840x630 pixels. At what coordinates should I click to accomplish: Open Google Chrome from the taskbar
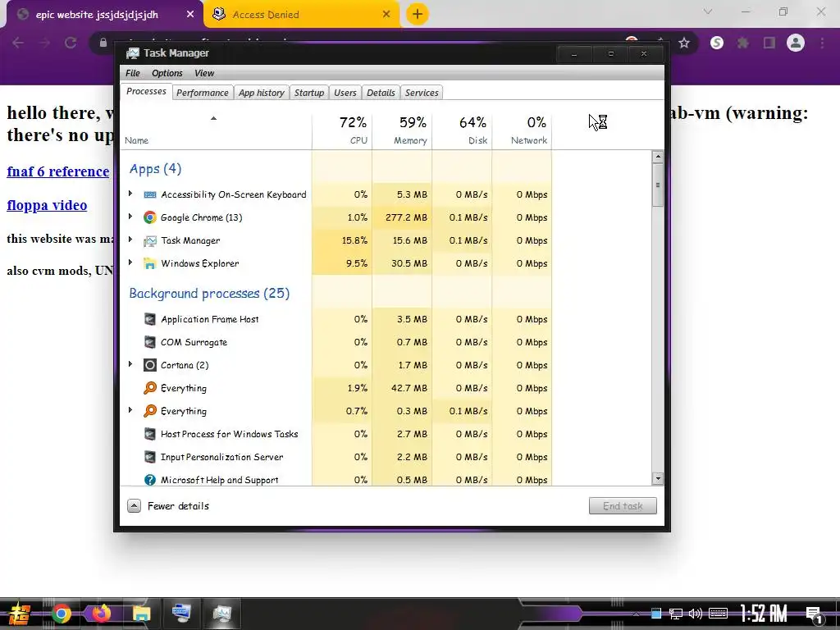(x=61, y=614)
